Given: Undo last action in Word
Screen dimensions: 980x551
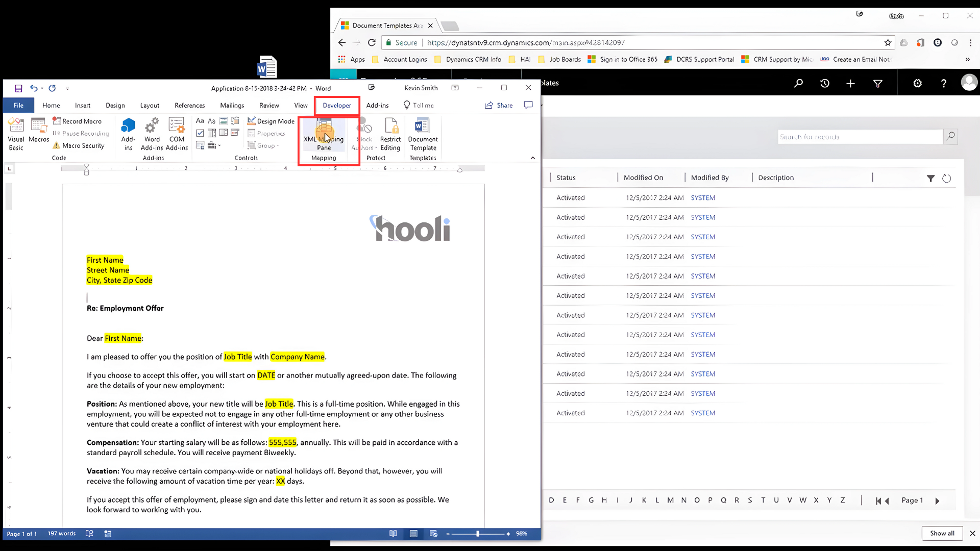Looking at the screenshot, I should point(33,88).
